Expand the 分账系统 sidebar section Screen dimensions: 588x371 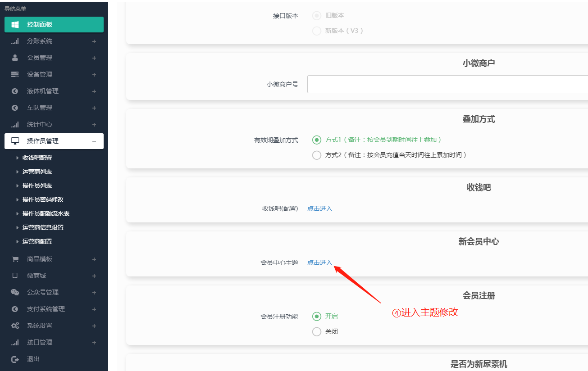pyautogui.click(x=94, y=41)
